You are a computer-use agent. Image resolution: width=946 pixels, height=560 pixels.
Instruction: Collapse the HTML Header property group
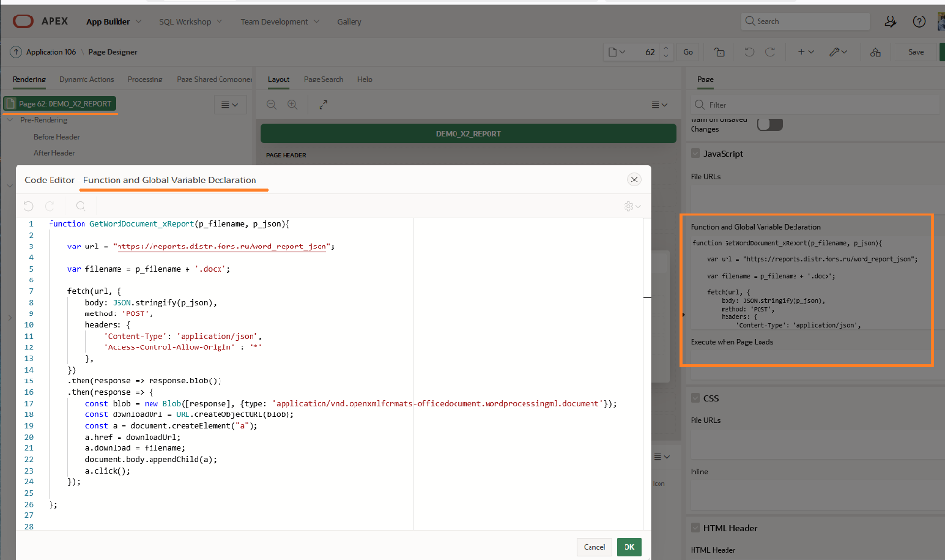(x=695, y=527)
